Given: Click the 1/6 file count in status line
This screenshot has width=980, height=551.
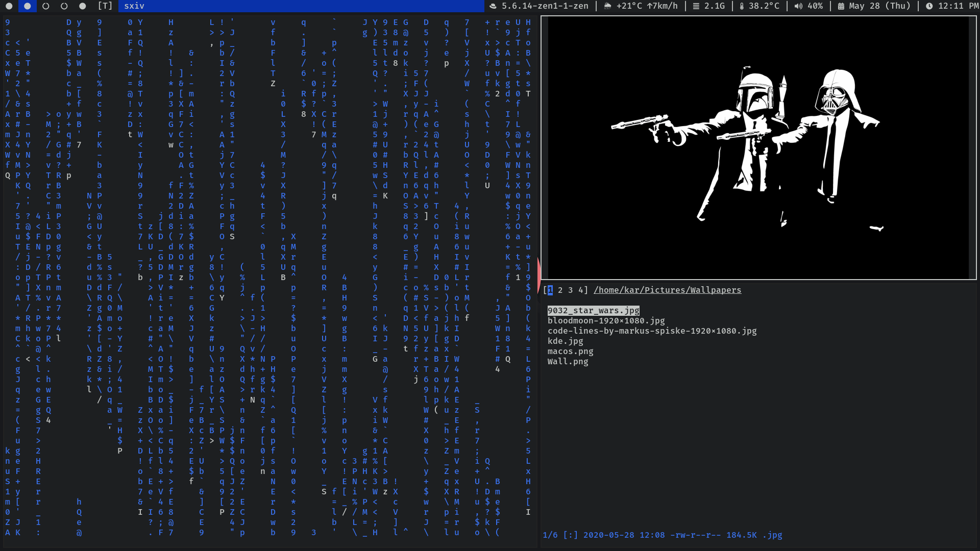Looking at the screenshot, I should (550, 535).
